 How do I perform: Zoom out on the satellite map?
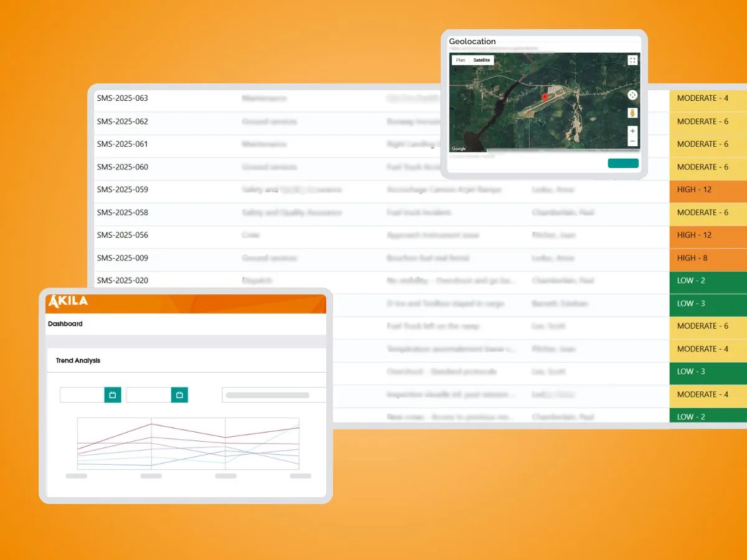pyautogui.click(x=632, y=142)
